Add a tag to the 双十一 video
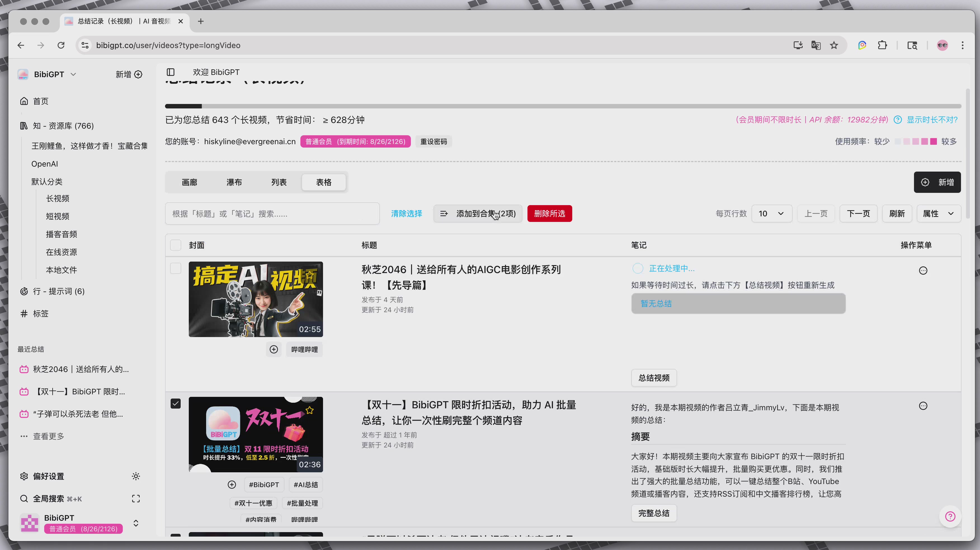Viewport: 980px width, 550px height. pos(232,485)
